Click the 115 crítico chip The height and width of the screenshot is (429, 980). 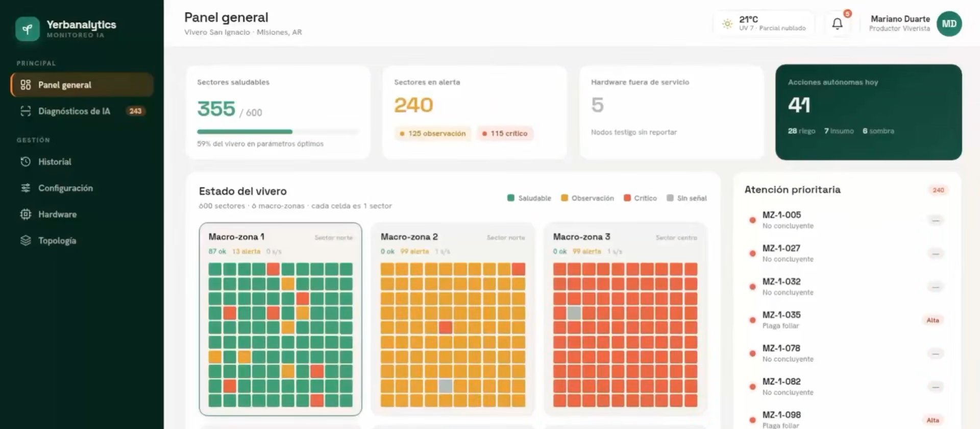505,133
